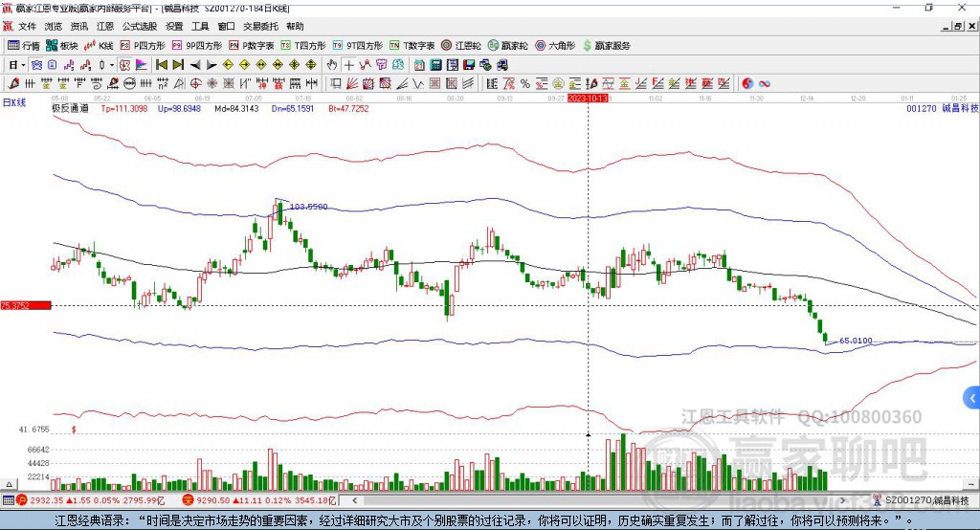Open the P四方形 tool

pyautogui.click(x=143, y=46)
